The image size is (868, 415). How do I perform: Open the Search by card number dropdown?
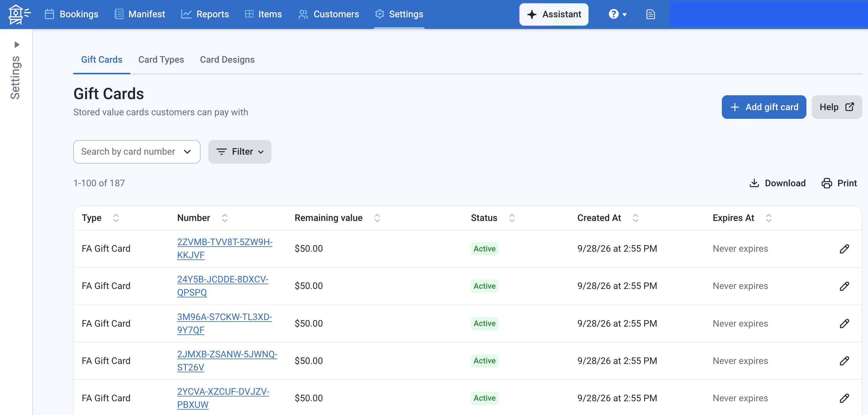coord(137,152)
